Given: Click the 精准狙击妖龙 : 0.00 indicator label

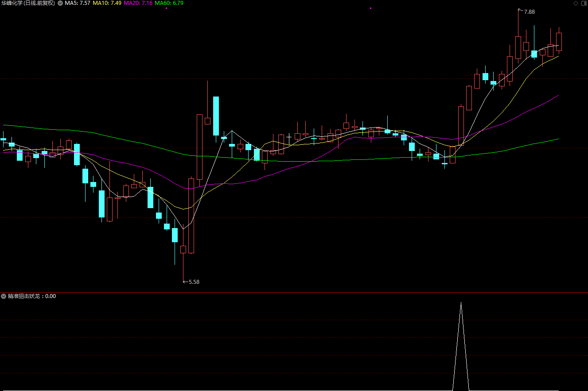Looking at the screenshot, I should pos(32,296).
